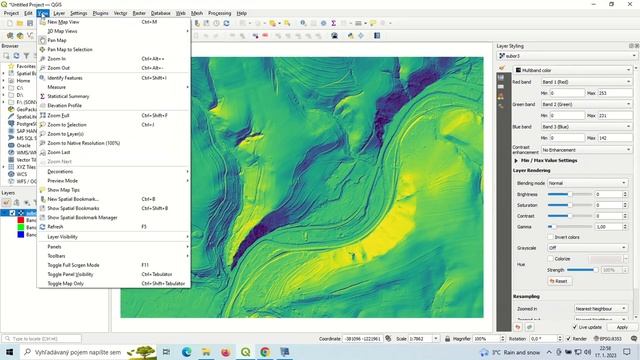
Task: Click the New Project blank page icon
Action: [x=10, y=23]
